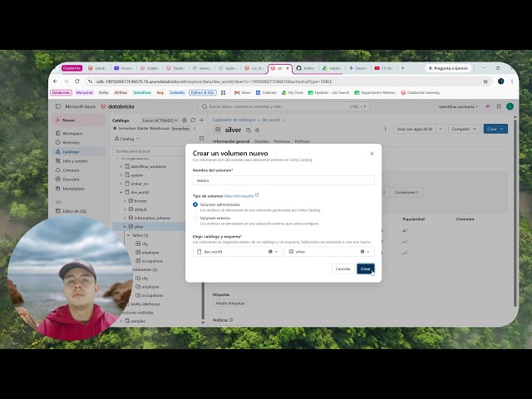Copy the silver schema name icon
Viewport: 532px width, 399px height.
pos(249,130)
